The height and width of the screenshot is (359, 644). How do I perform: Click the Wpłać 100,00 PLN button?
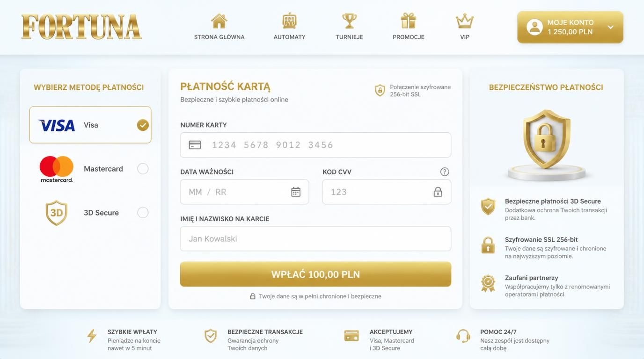[x=315, y=274]
